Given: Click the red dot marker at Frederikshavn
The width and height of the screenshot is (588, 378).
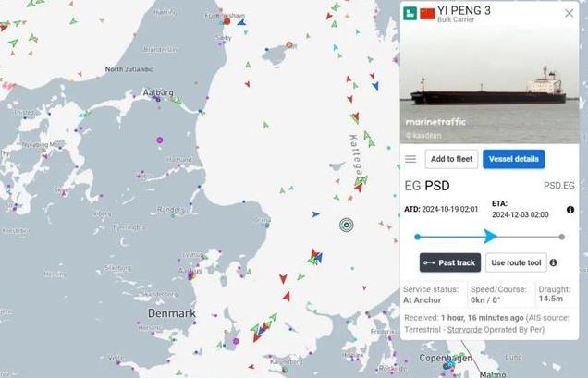Looking at the screenshot, I should click(227, 21).
